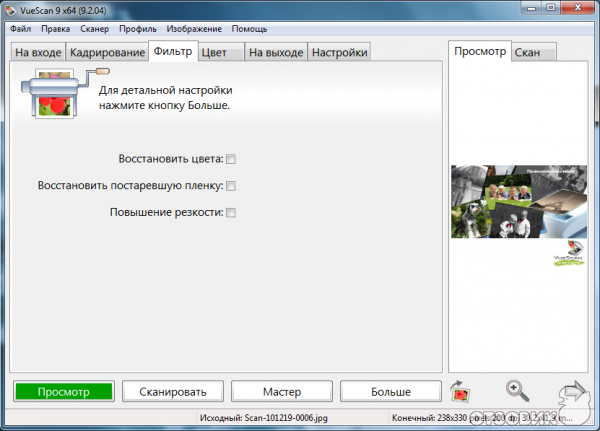Open the Файл menu
Screen dimensions: 600x431
[x=20, y=30]
